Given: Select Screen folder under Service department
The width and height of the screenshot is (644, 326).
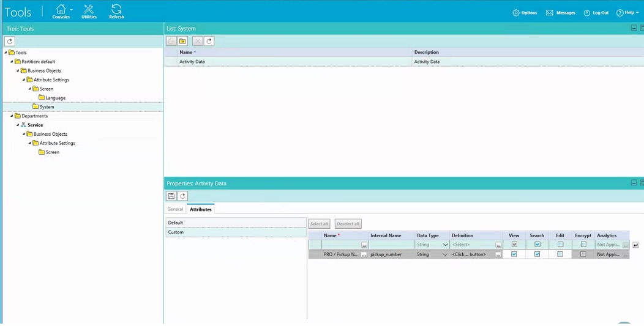Looking at the screenshot, I should click(49, 152).
